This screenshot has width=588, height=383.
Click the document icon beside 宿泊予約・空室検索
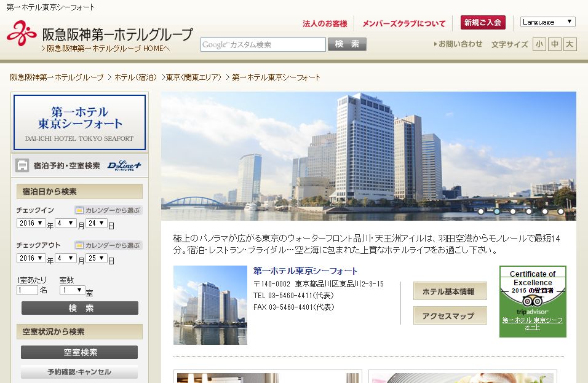coord(22,165)
